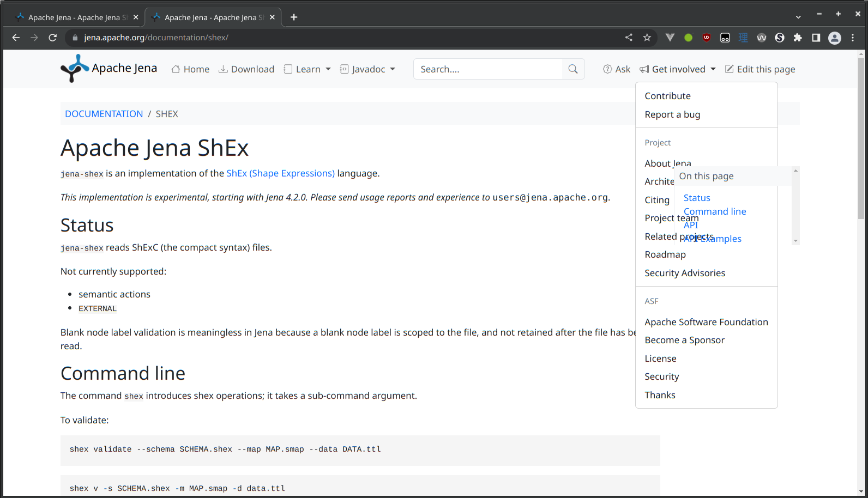The image size is (868, 498).
Task: Open the uBlock Origin extension icon
Action: (707, 38)
